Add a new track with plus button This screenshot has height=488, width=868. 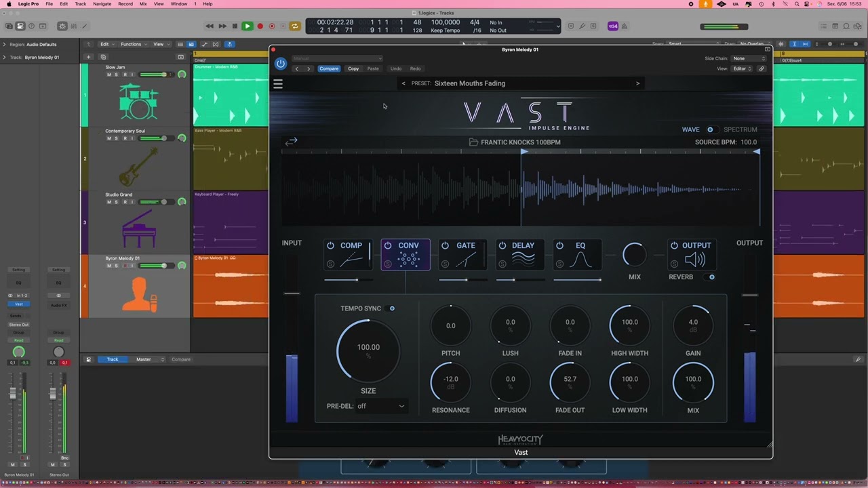pos(88,57)
